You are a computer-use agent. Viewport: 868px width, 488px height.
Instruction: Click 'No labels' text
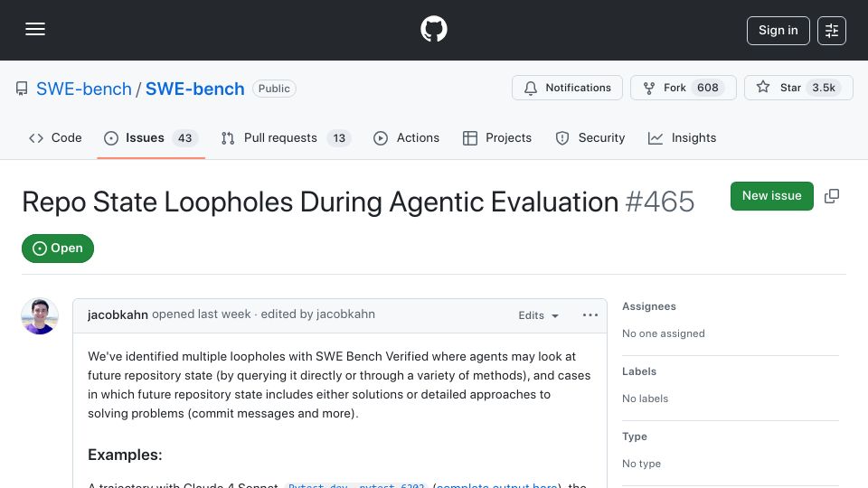(x=645, y=399)
